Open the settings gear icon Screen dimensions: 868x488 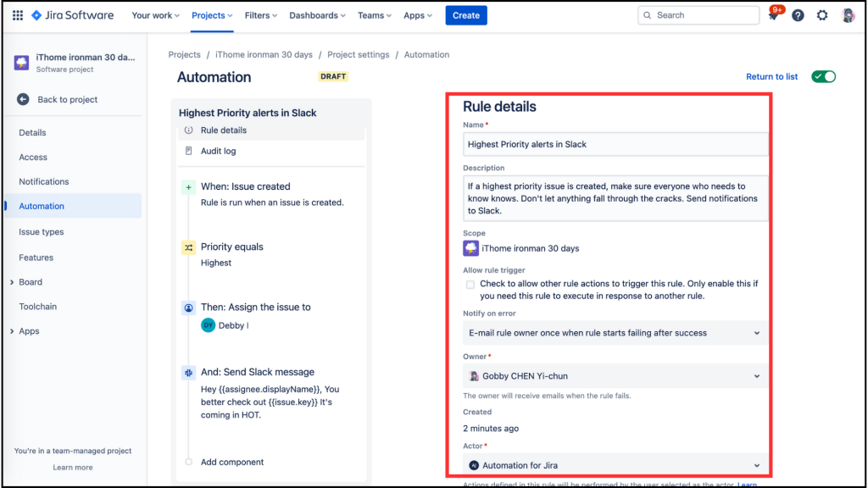pos(822,15)
